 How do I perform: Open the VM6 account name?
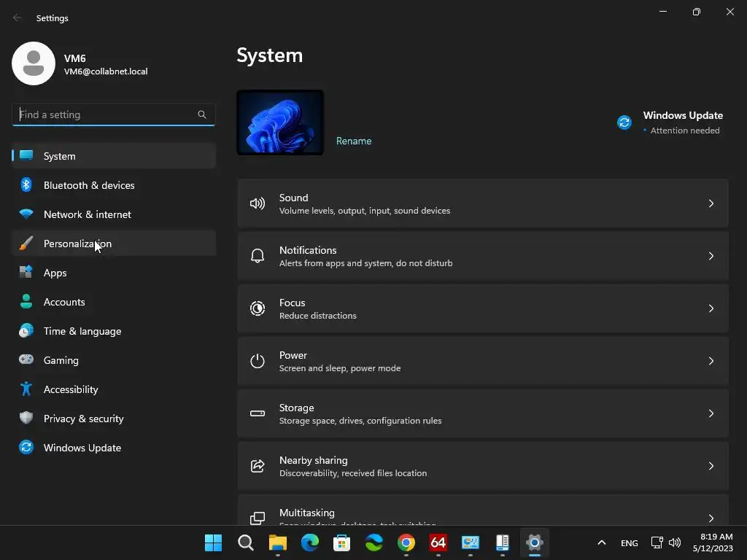click(75, 58)
